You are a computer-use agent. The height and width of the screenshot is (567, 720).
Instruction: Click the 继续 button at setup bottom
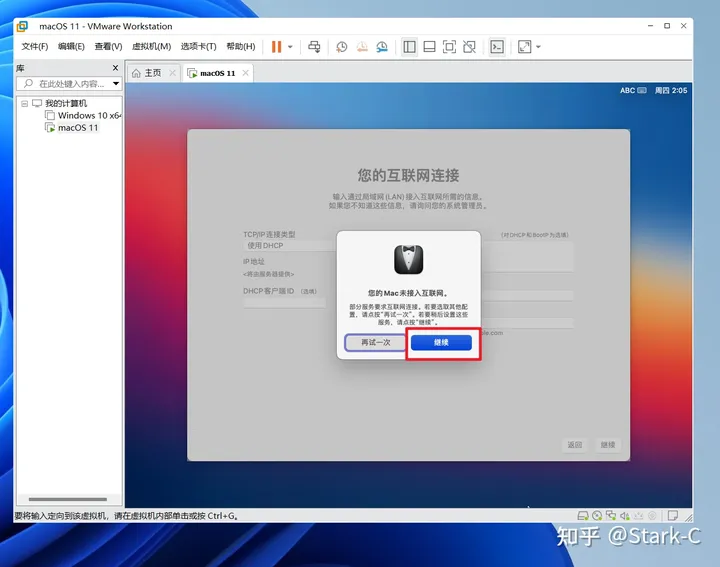608,444
